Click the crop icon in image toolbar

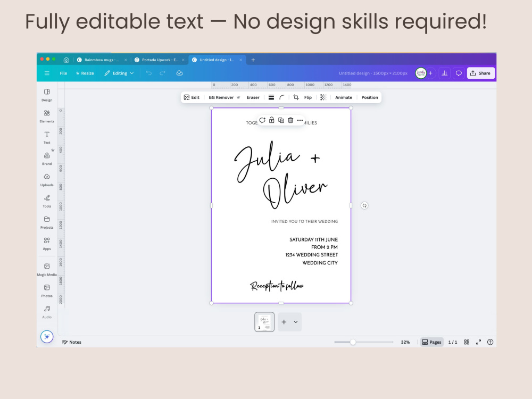tap(296, 97)
